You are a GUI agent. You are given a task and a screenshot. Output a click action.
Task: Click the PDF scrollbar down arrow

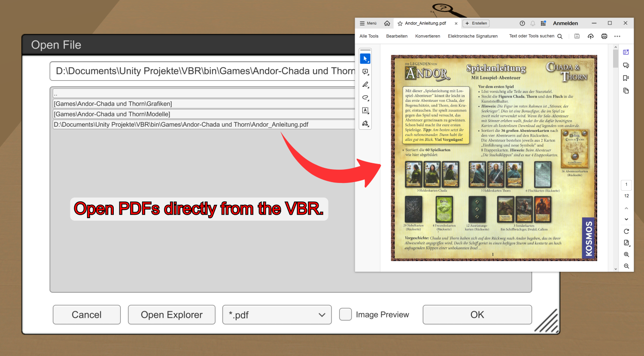[x=616, y=269]
